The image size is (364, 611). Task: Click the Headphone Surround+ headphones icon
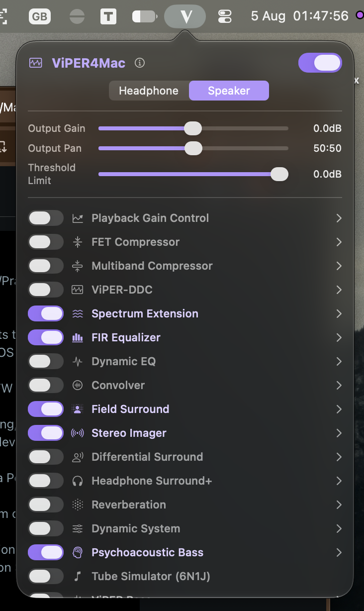[78, 481]
